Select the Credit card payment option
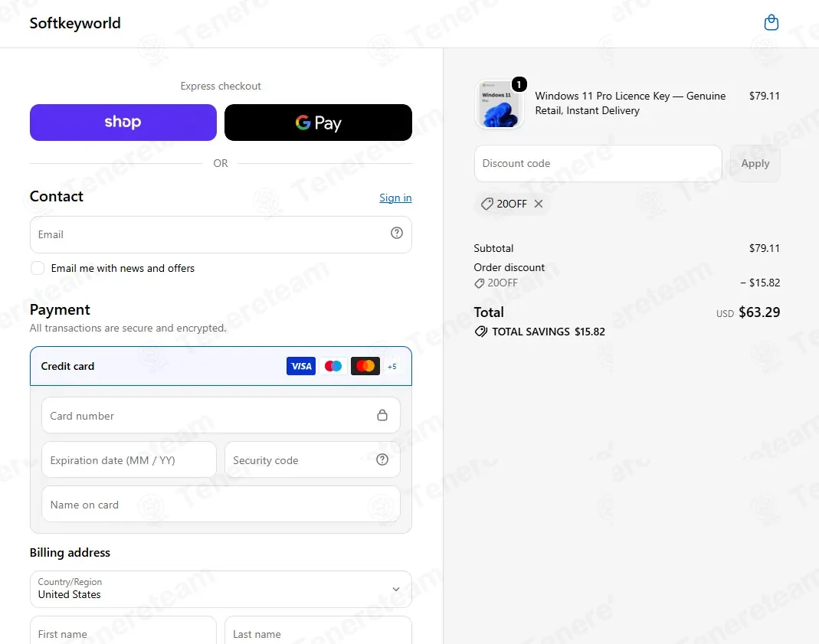Viewport: 819px width, 644px height. (221, 366)
